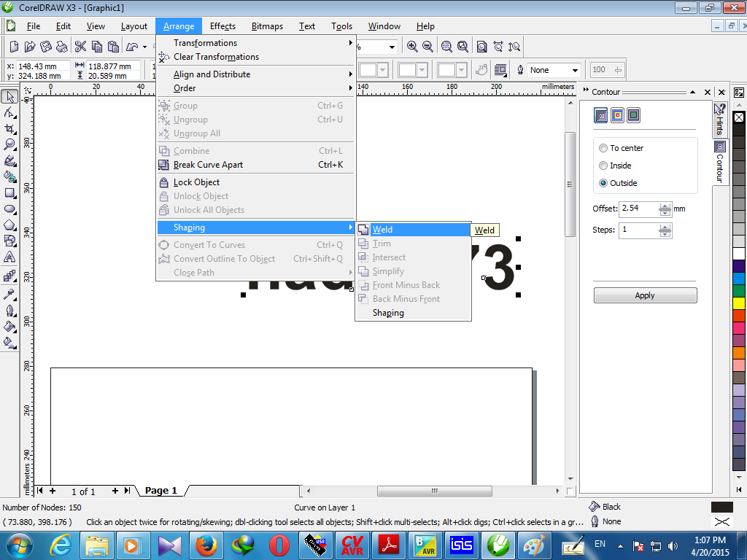Image resolution: width=747 pixels, height=560 pixels.
Task: Pick the no-fill X palette swatch
Action: (x=739, y=117)
